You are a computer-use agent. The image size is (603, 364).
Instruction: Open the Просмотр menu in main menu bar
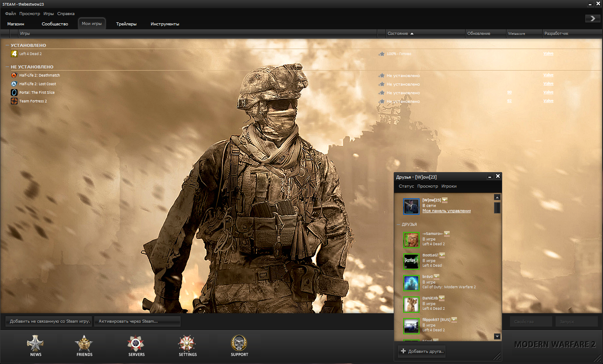pyautogui.click(x=30, y=14)
